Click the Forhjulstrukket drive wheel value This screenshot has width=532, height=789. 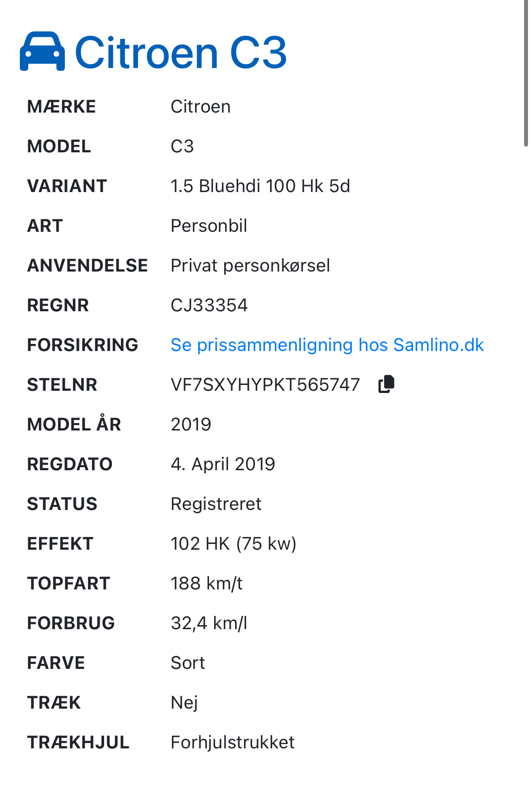click(x=232, y=743)
